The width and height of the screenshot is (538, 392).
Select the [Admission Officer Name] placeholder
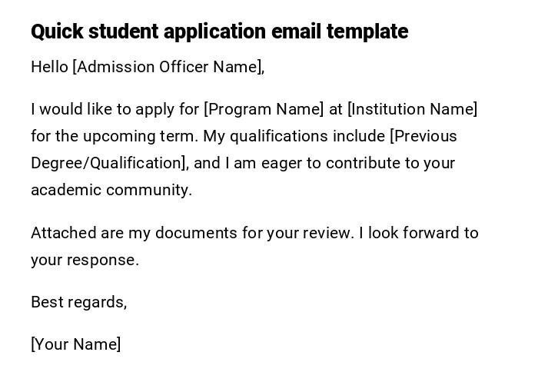point(168,67)
